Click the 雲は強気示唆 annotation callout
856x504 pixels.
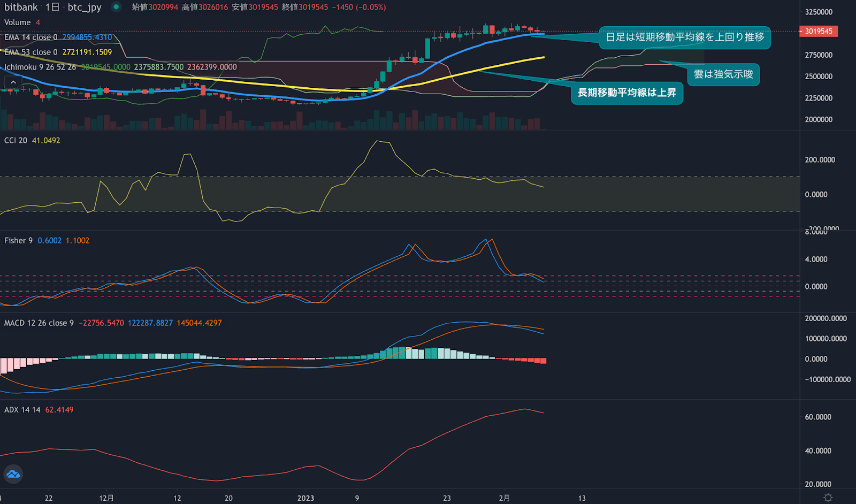click(x=723, y=75)
